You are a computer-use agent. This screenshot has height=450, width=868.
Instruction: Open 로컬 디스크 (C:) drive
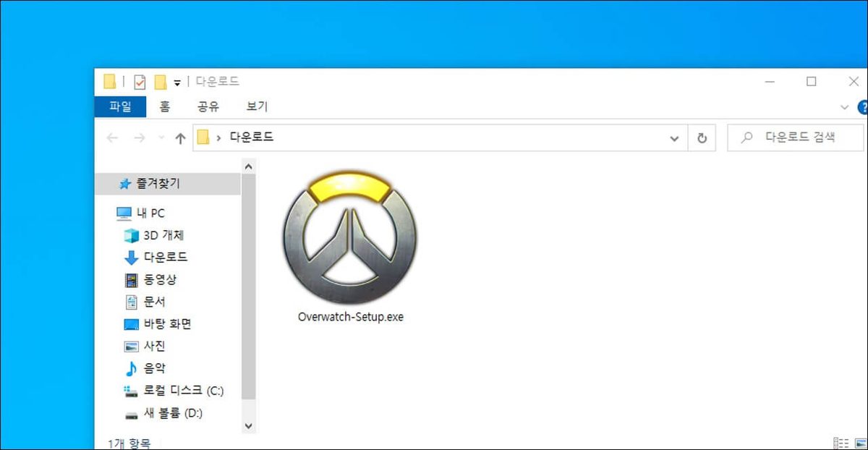pos(174,391)
